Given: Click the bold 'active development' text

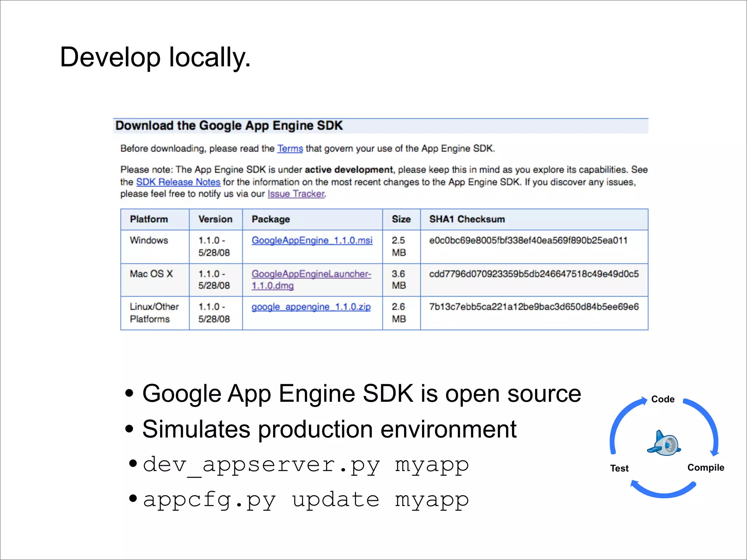Looking at the screenshot, I should tap(349, 170).
